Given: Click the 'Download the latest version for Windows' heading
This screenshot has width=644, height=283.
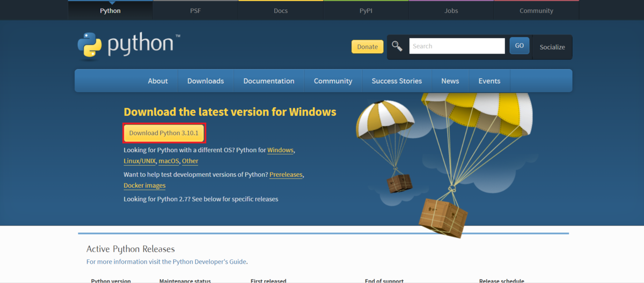Looking at the screenshot, I should pos(230,112).
